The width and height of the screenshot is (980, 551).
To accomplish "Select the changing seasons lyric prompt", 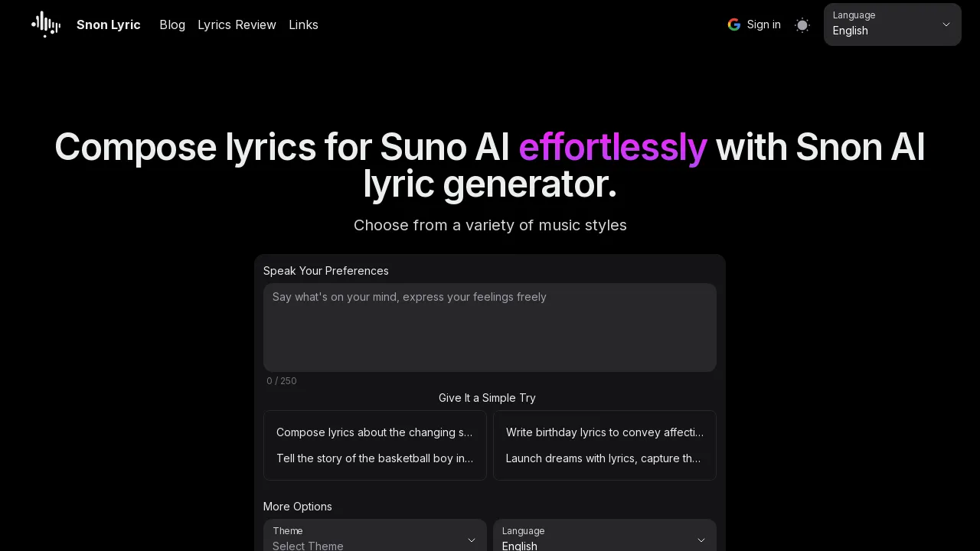I will pos(375,432).
